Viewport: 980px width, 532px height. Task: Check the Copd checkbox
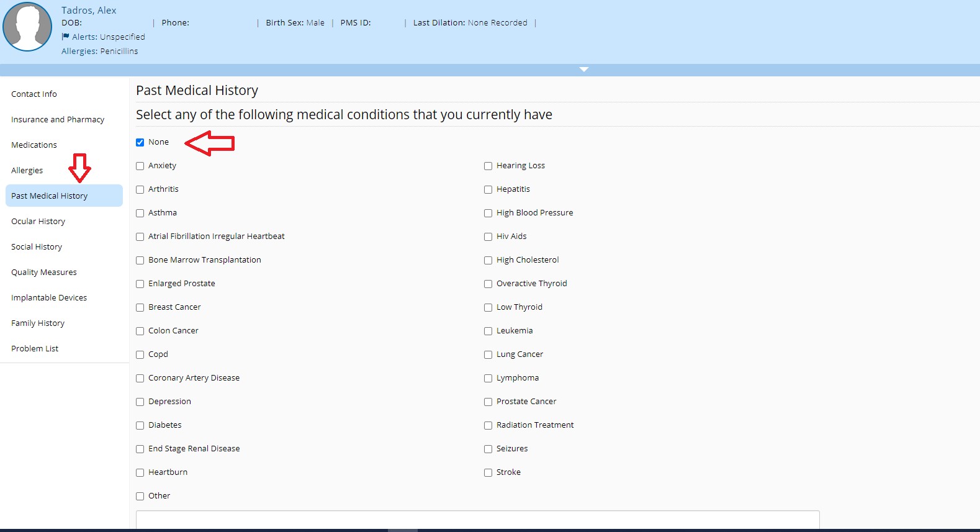point(140,354)
